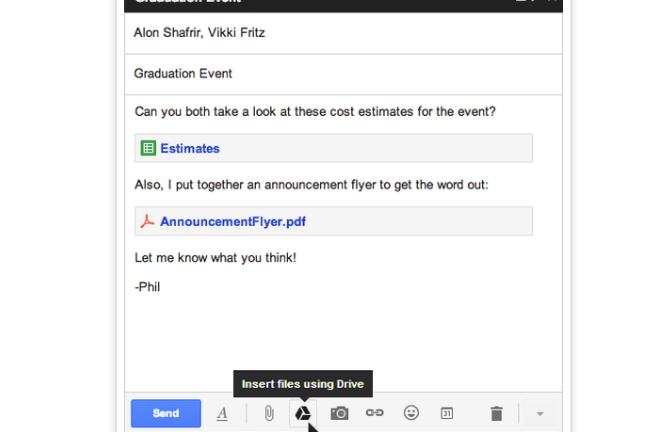The height and width of the screenshot is (432, 659).
Task: Click the green spreadsheet icon beside Estimates
Action: click(x=148, y=148)
